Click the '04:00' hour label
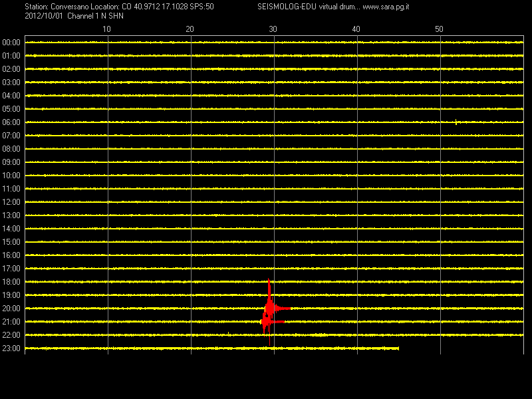Screen dimensions: 532x399 pyautogui.click(x=11, y=96)
